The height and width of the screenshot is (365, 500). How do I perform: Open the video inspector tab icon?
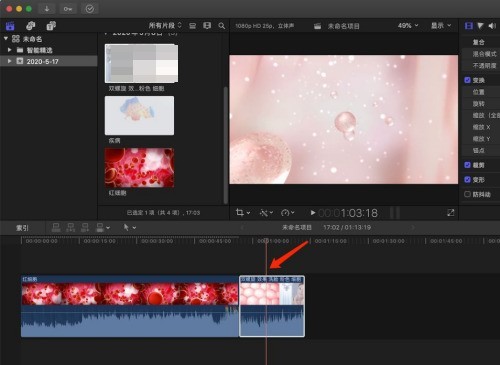469,26
